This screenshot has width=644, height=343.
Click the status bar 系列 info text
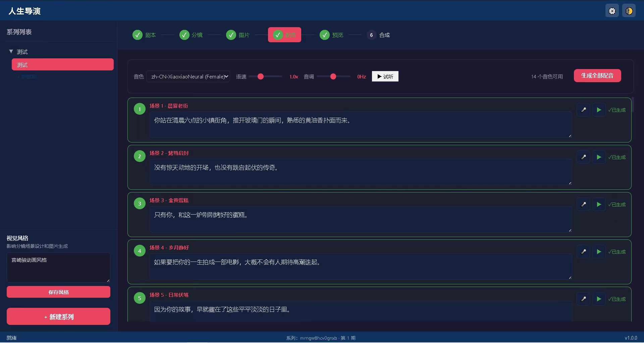click(321, 338)
